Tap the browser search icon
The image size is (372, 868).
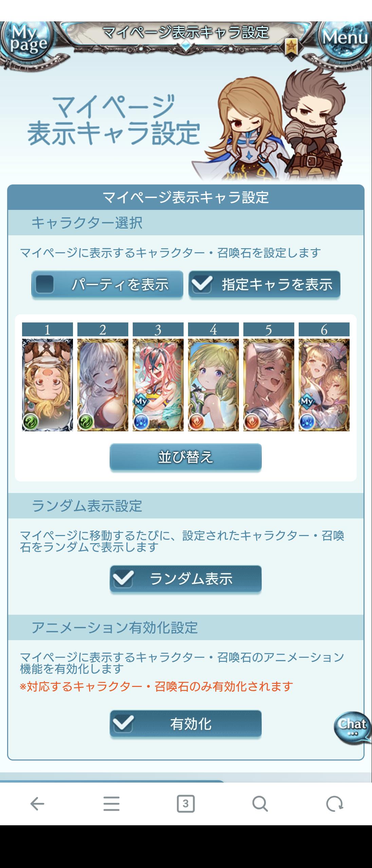pos(260,804)
